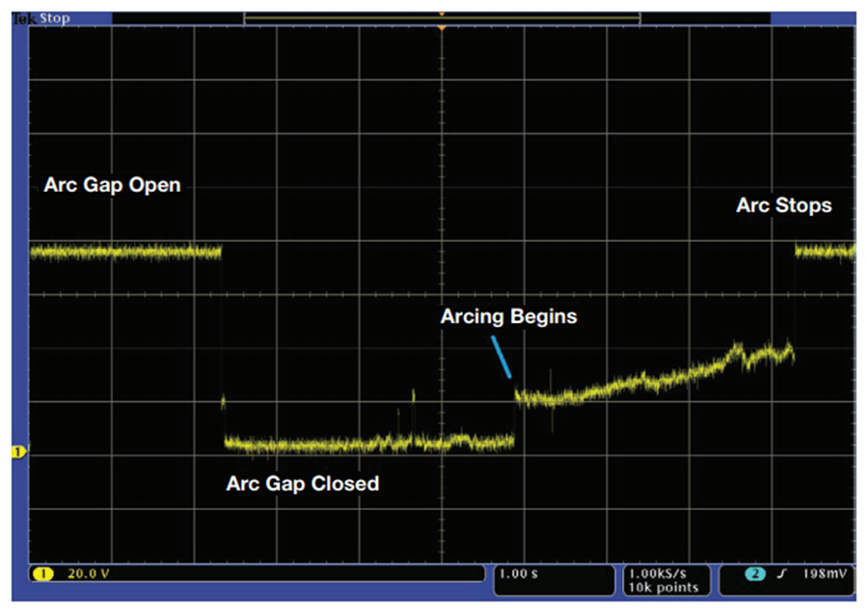Click the Arc Gap Open annotation
The width and height of the screenshot is (868, 613).
[113, 185]
